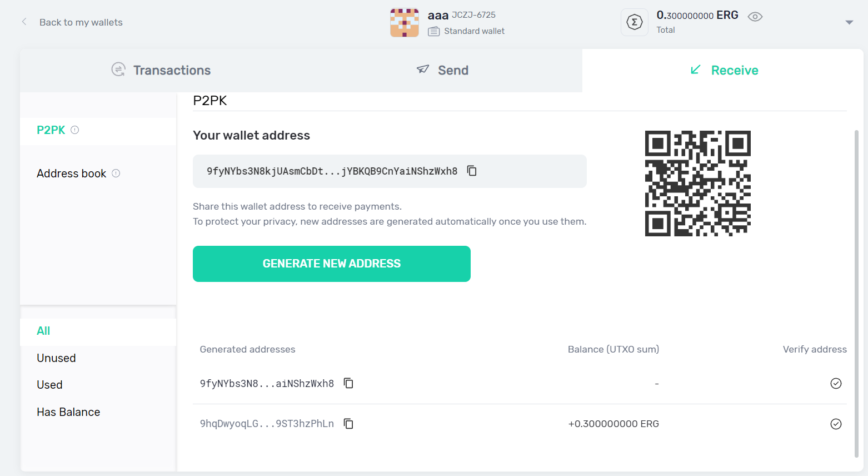Filter addresses by Unused
The height and width of the screenshot is (476, 868).
pos(56,358)
